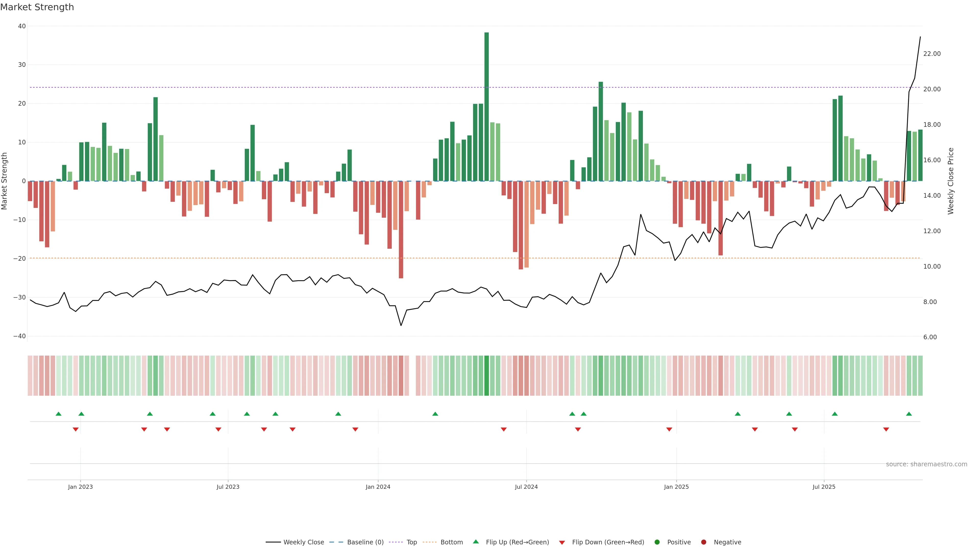
Task: Toggle the Baseline (0) legend label
Action: point(365,542)
